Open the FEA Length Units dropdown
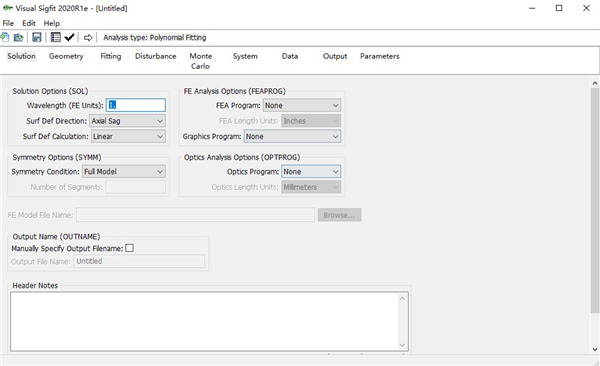This screenshot has width=600, height=366. click(x=311, y=121)
